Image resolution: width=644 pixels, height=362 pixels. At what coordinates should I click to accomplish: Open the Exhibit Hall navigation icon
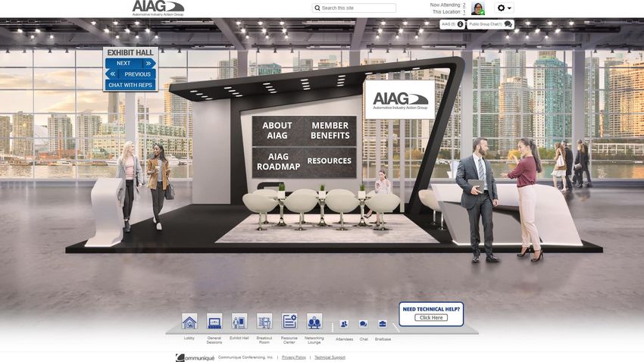pos(239,321)
